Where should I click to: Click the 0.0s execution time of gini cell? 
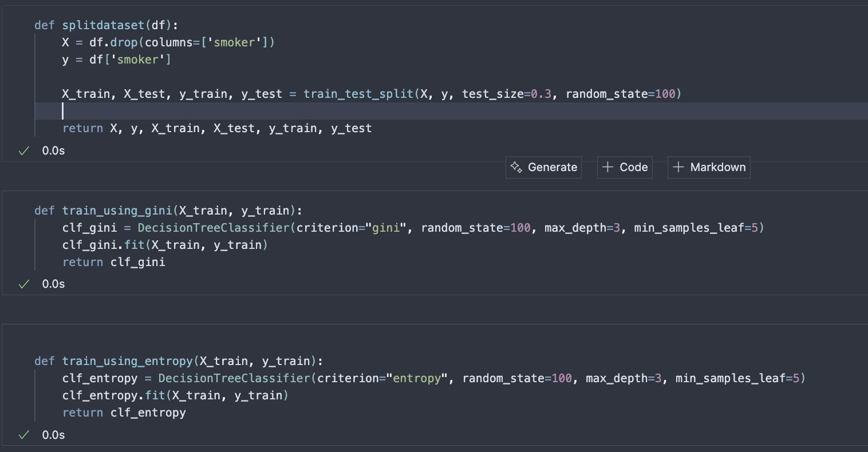coord(53,284)
